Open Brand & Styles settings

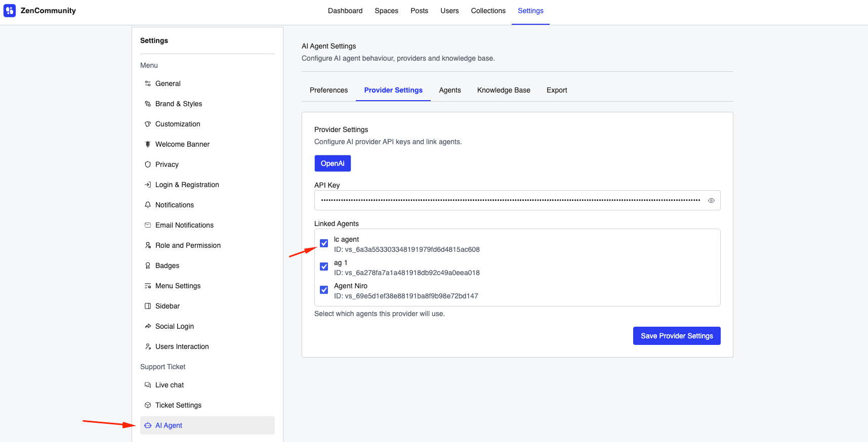(208, 104)
